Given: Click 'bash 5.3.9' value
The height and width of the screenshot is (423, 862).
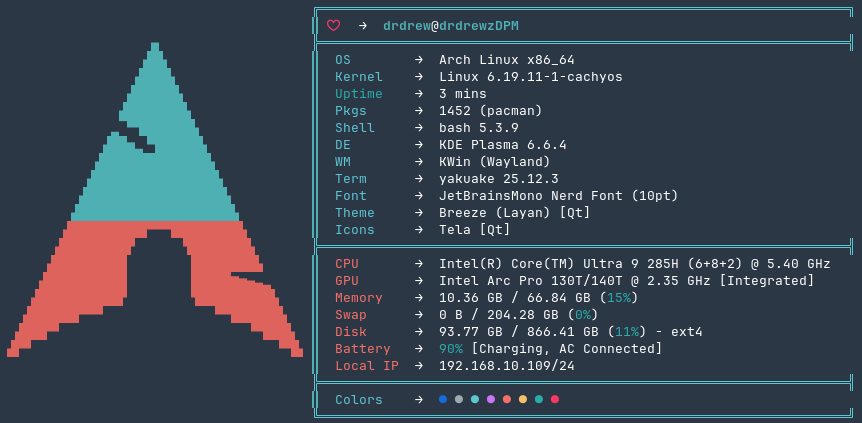Looking at the screenshot, I should (479, 128).
